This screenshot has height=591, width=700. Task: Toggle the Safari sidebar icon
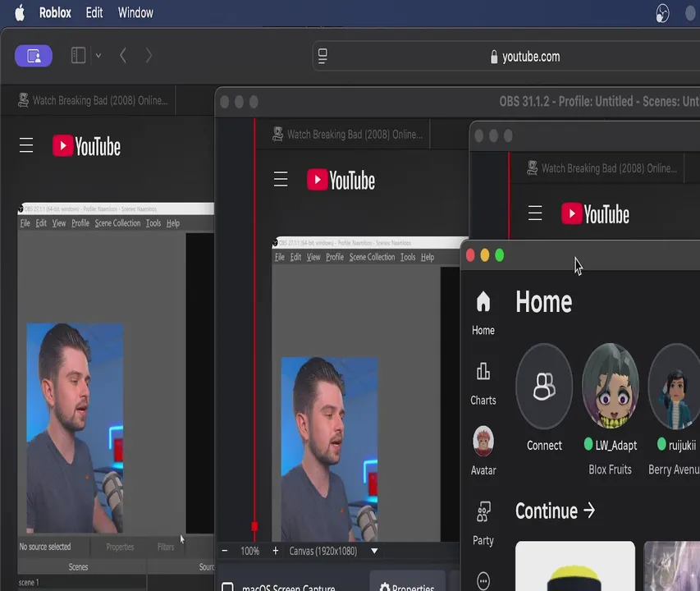point(79,55)
